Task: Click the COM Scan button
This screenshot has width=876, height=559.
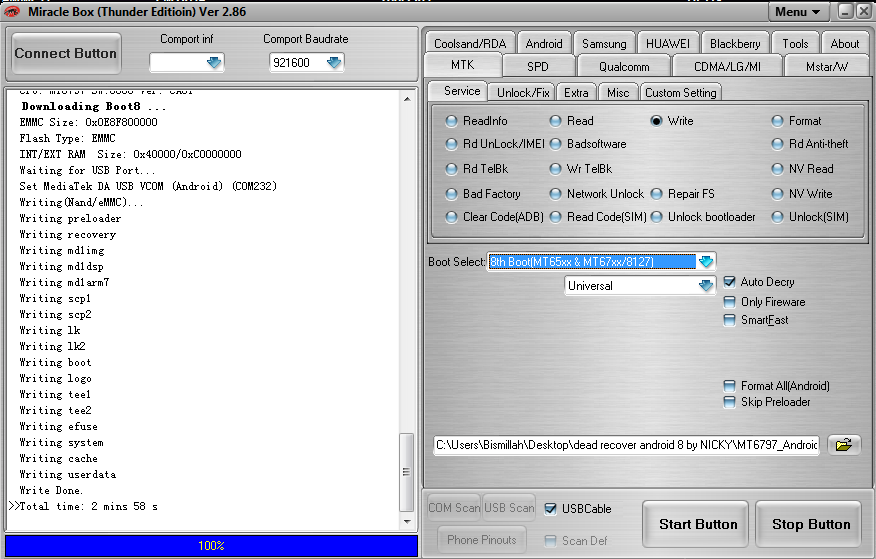Action: pos(454,508)
